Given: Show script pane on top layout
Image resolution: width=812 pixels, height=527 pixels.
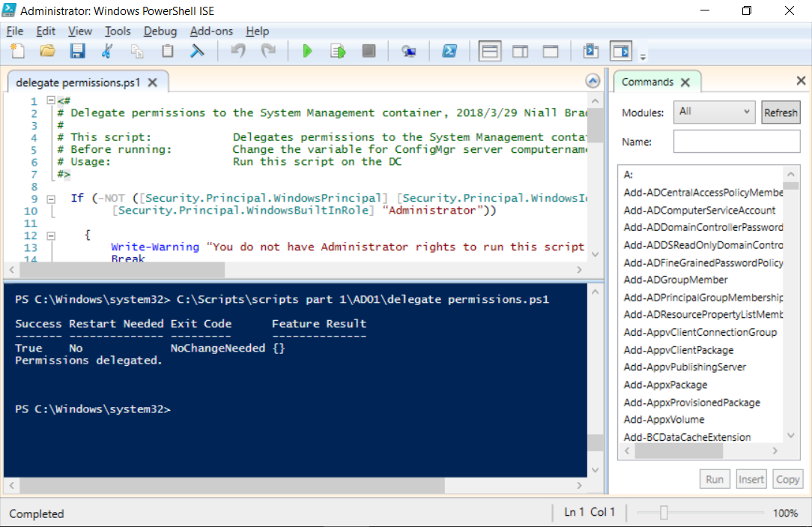Looking at the screenshot, I should (x=490, y=51).
